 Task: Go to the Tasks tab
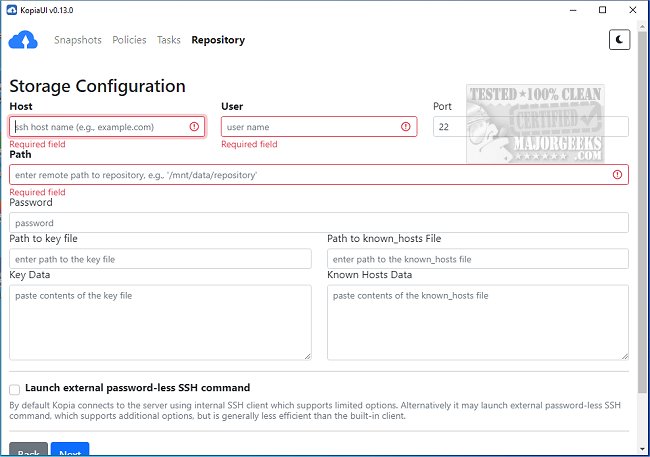pyautogui.click(x=169, y=40)
